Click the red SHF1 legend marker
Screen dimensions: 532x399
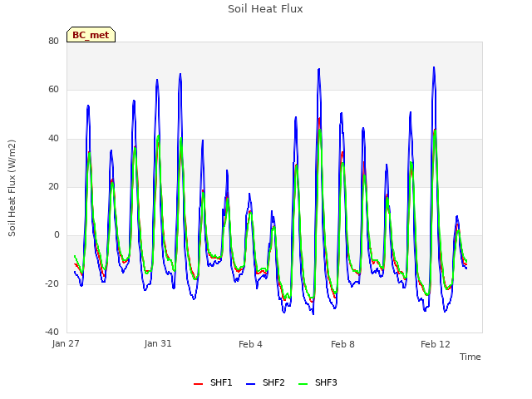(198, 384)
